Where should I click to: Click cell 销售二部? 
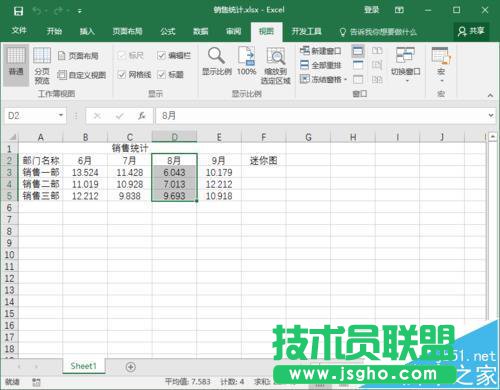coord(41,184)
